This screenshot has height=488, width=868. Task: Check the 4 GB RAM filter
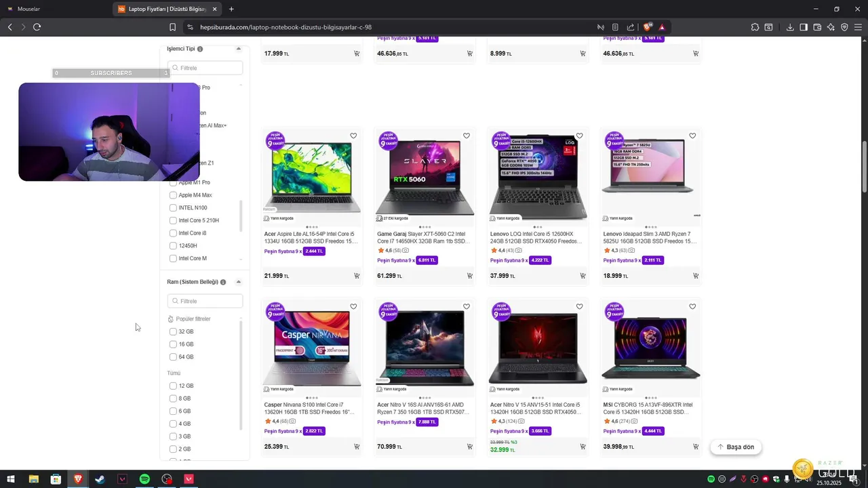tap(173, 424)
